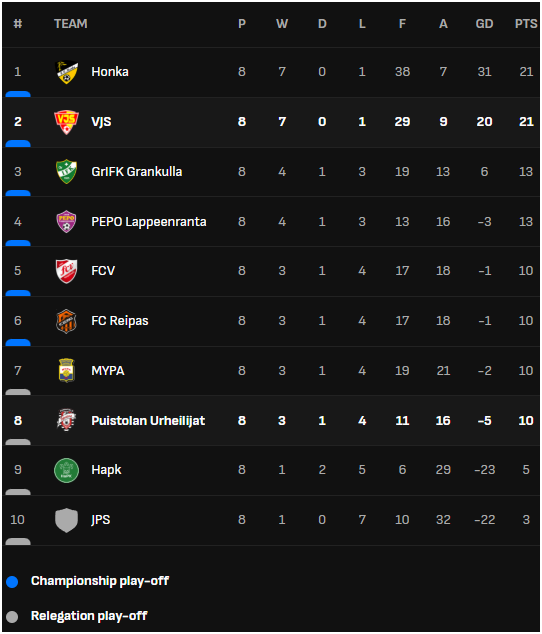Click the PEPO Lappeenranta purple badge
The image size is (542, 634).
pos(66,222)
